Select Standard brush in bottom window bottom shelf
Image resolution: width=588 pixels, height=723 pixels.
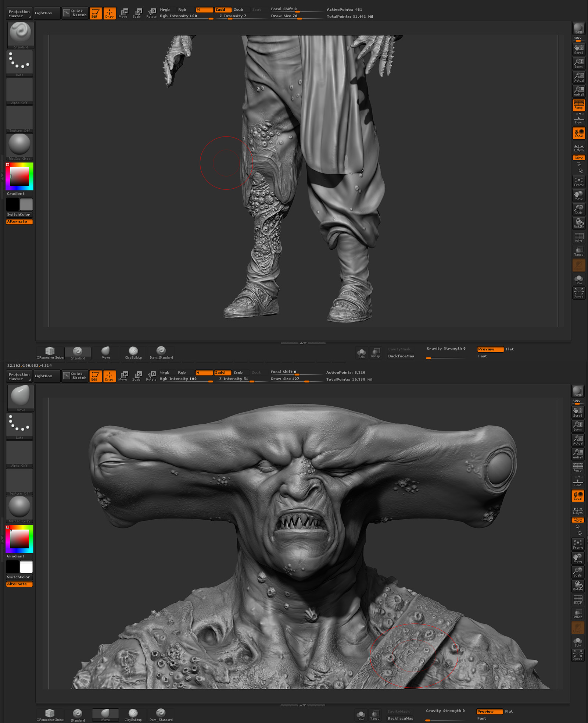[x=78, y=716]
